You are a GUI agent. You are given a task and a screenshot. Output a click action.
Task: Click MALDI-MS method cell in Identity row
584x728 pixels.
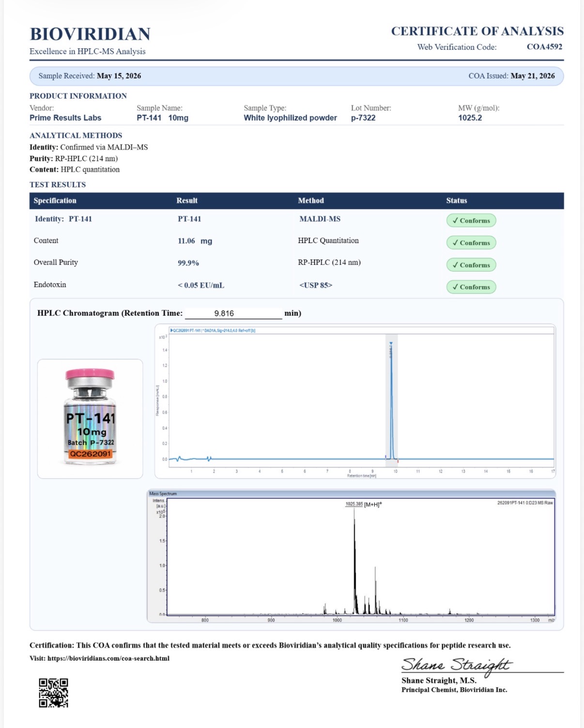click(x=320, y=219)
